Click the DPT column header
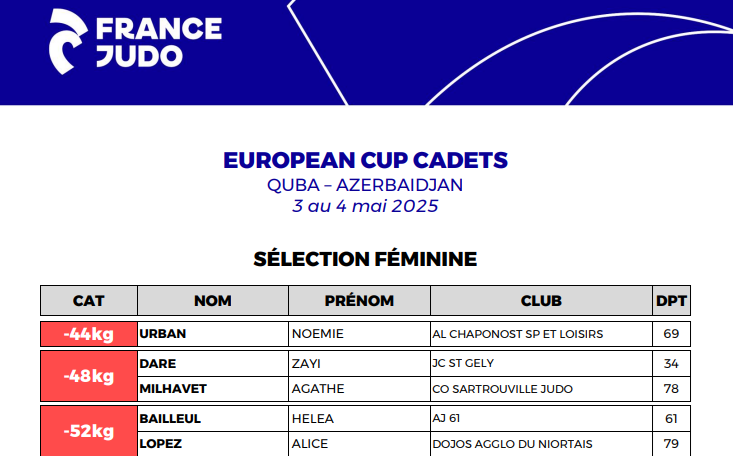The width and height of the screenshot is (733, 456). click(671, 300)
